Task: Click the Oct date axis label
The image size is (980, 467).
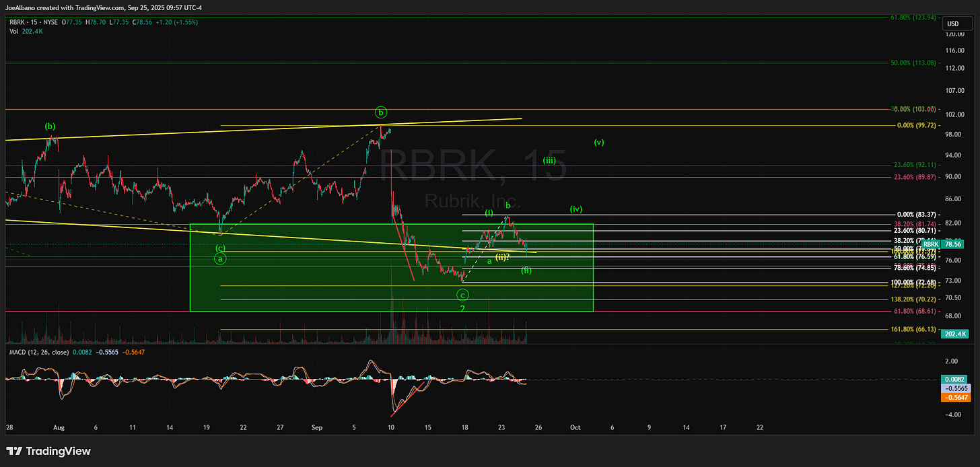Action: [575, 427]
